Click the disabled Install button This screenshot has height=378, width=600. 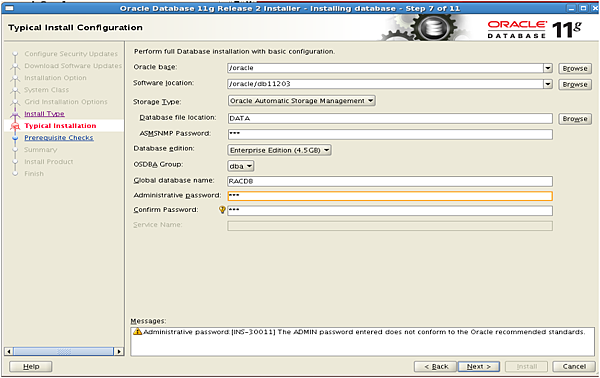tap(527, 367)
